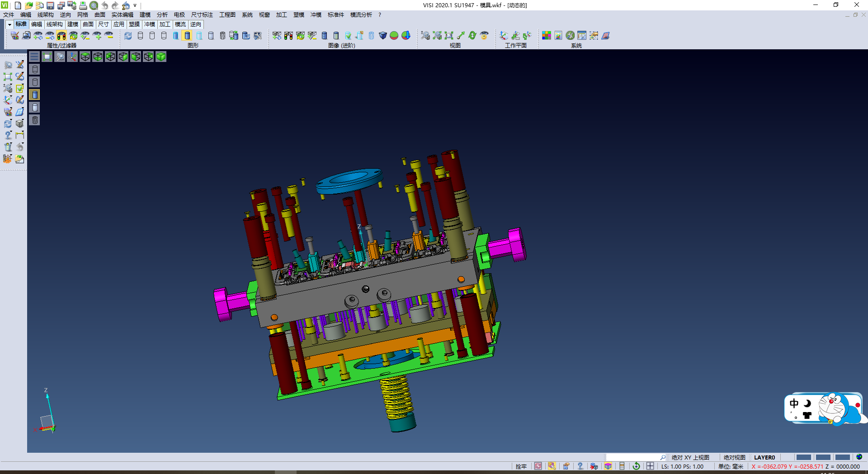Open the 实体编辑 menu
The width and height of the screenshot is (868, 474).
point(122,15)
